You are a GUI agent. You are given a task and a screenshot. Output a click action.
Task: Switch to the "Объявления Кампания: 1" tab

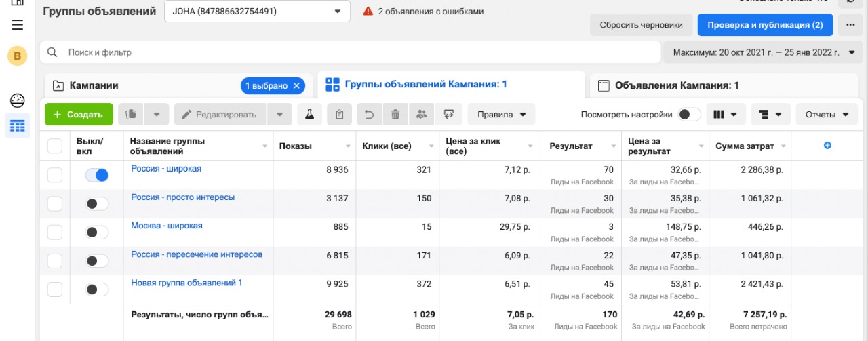(676, 85)
